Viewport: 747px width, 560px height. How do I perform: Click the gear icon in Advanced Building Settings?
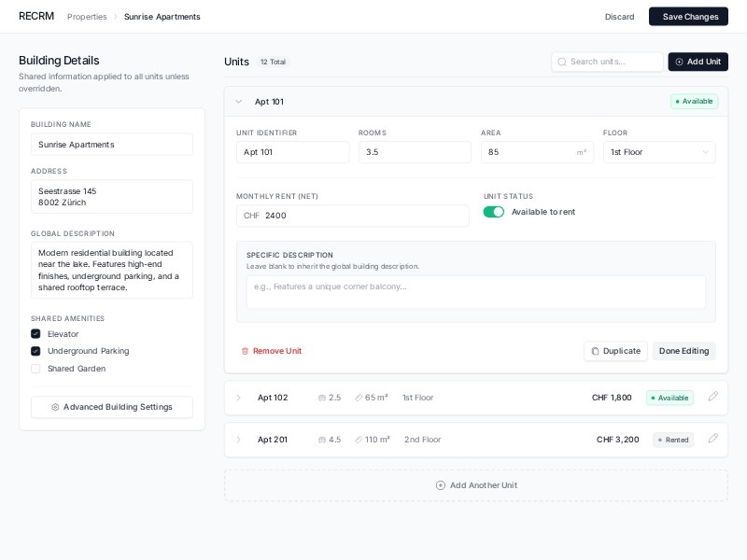(x=56, y=407)
